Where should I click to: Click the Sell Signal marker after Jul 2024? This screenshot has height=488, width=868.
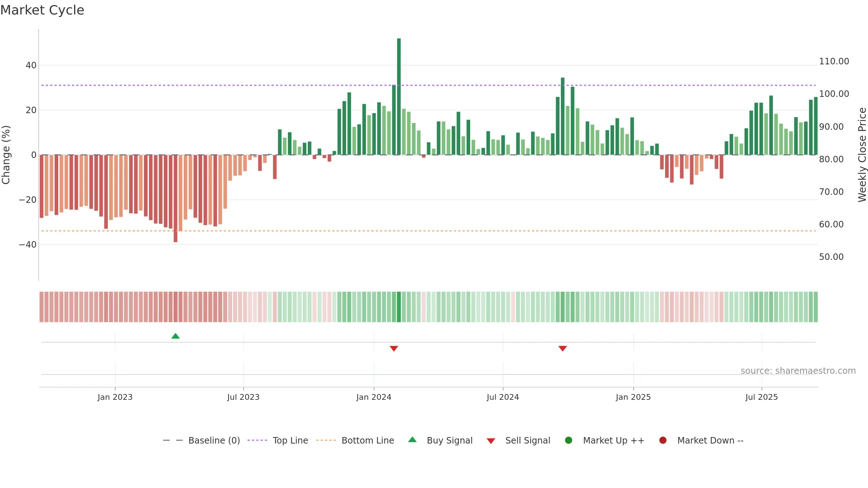pos(562,348)
